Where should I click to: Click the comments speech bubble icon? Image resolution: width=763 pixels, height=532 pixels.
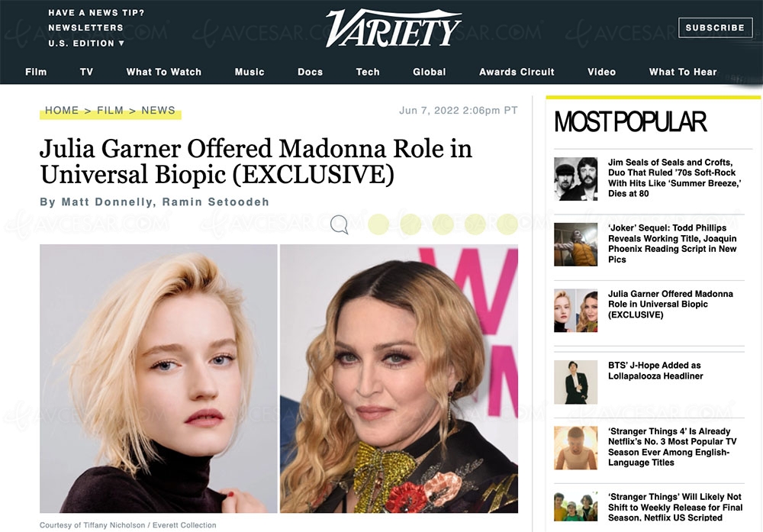coord(340,224)
